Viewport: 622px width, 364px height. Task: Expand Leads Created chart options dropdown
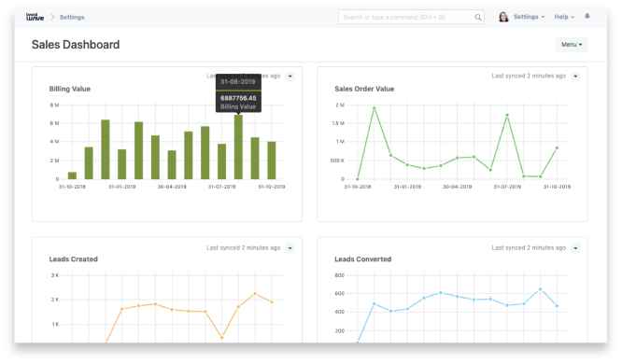coord(290,248)
